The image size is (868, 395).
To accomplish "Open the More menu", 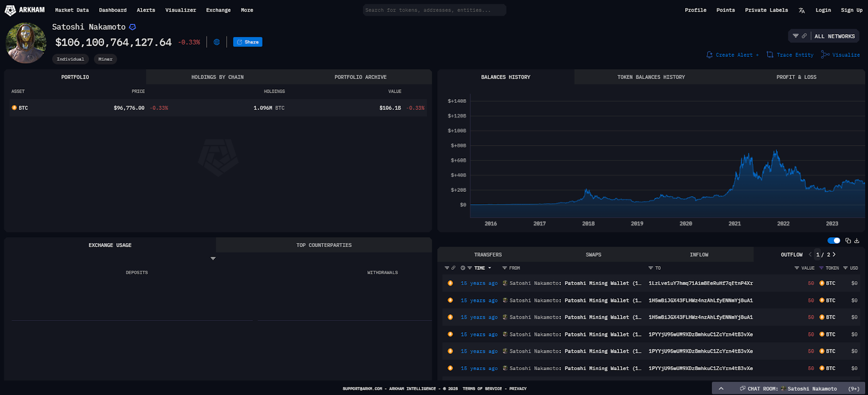I will tap(247, 10).
